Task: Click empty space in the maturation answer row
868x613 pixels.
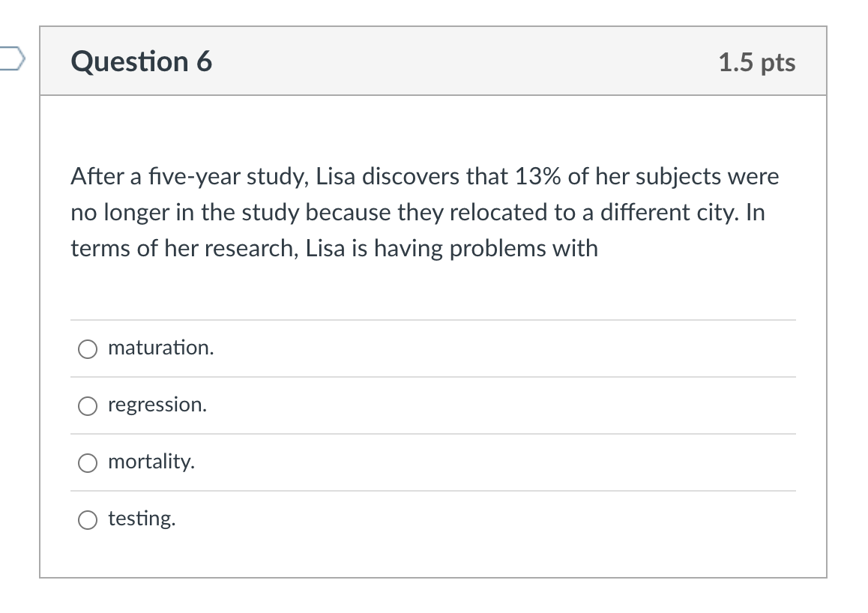Action: [x=498, y=348]
